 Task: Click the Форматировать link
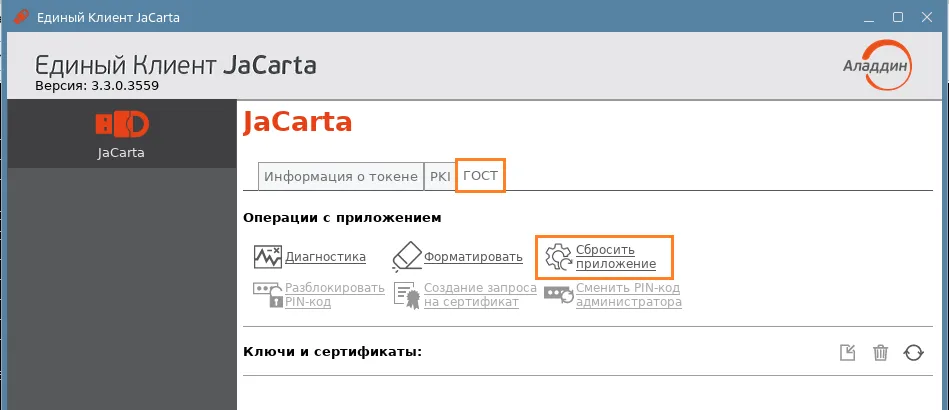click(473, 257)
